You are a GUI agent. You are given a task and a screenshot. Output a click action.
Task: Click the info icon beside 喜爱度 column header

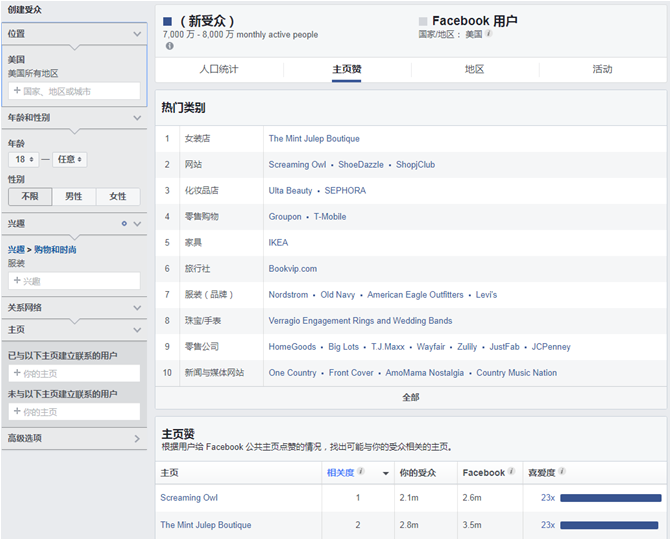(x=562, y=471)
